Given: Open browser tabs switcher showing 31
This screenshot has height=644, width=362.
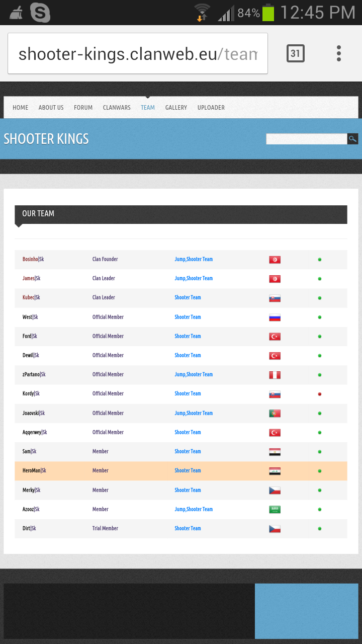Looking at the screenshot, I should tap(296, 53).
